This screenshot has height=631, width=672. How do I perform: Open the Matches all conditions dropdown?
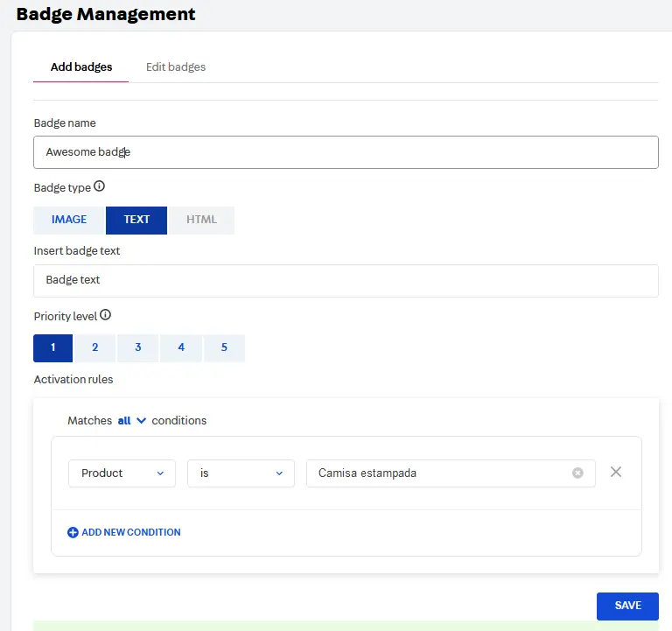click(131, 421)
